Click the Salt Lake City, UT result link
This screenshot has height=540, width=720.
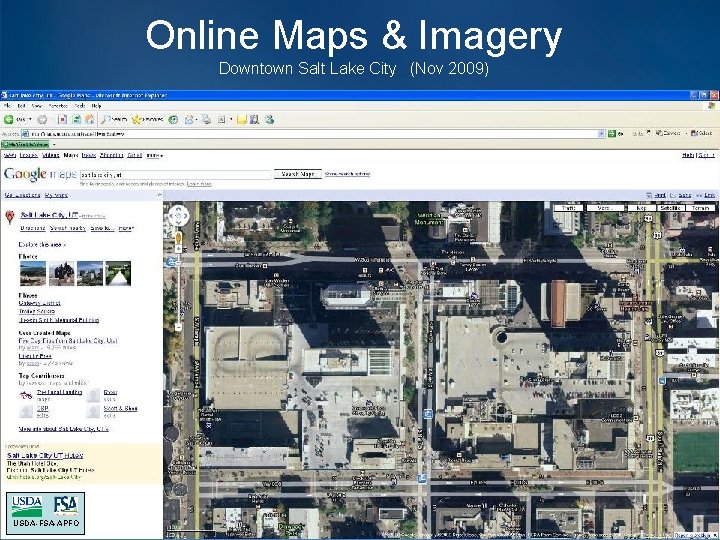pos(49,215)
